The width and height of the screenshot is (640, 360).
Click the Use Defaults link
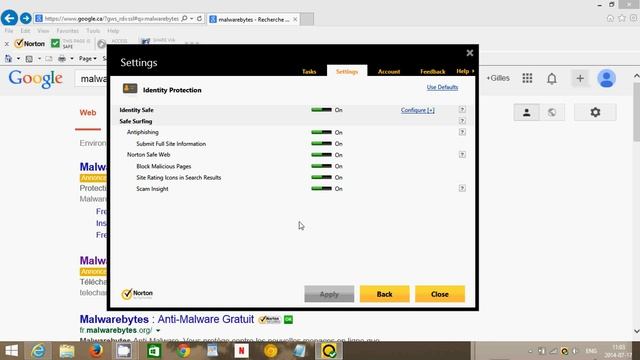click(x=442, y=87)
